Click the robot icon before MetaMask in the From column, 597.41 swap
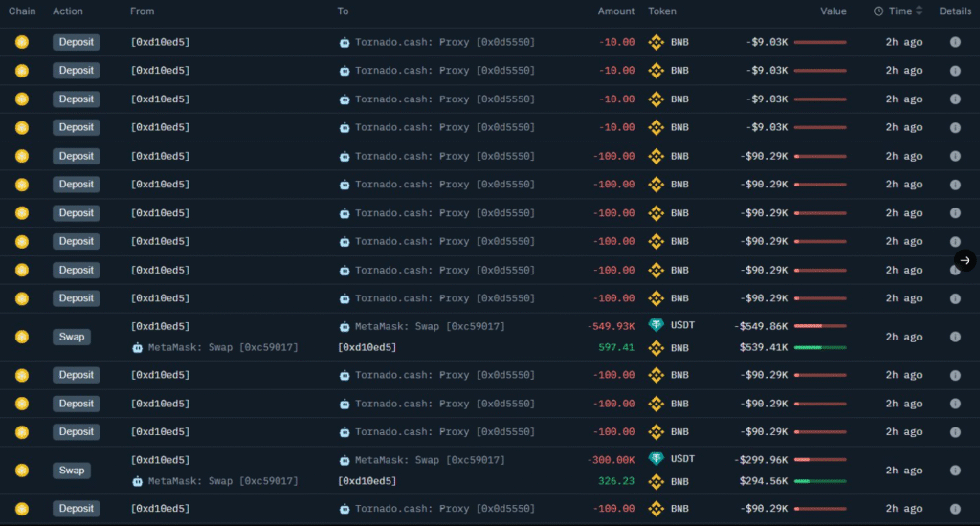Image resolution: width=980 pixels, height=526 pixels. point(138,348)
